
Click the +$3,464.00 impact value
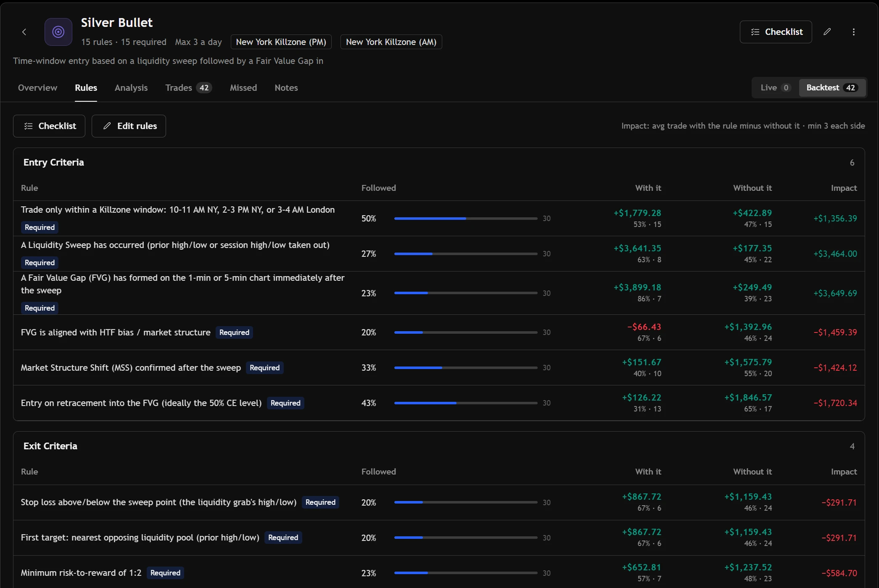pos(835,254)
